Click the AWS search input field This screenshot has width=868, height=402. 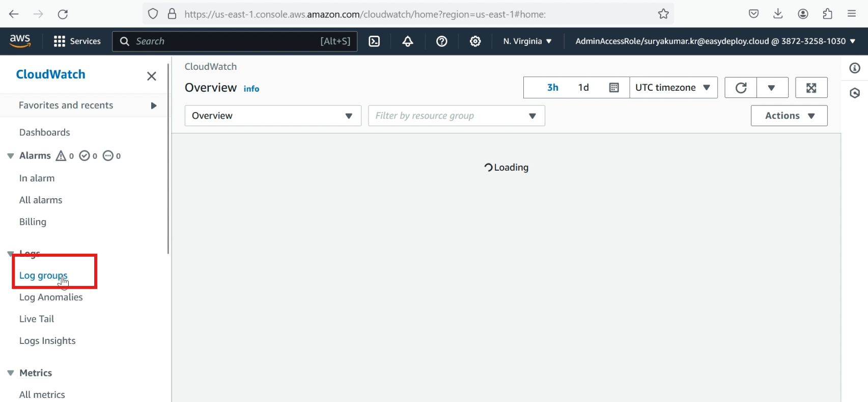coord(235,41)
